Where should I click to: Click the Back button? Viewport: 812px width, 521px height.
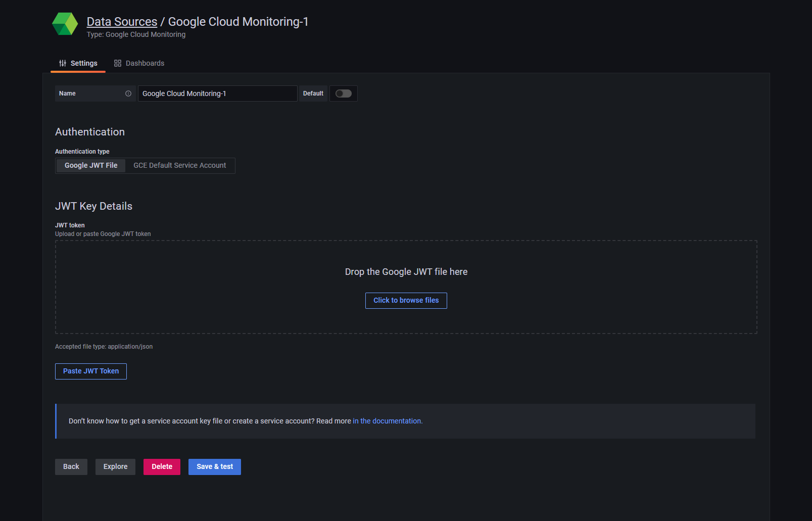pos(71,467)
